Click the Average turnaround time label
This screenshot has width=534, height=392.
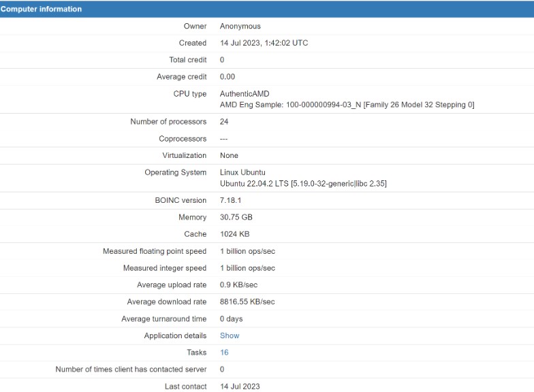163,318
